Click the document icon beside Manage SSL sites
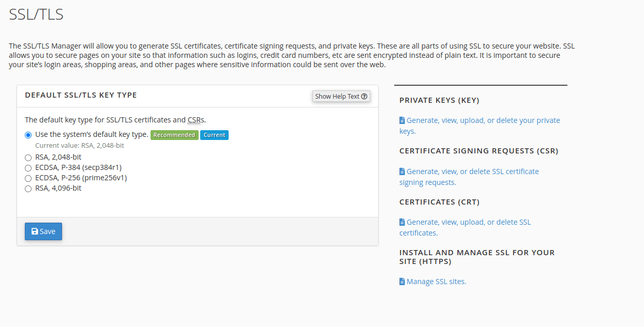This screenshot has height=327, width=644. (x=402, y=281)
